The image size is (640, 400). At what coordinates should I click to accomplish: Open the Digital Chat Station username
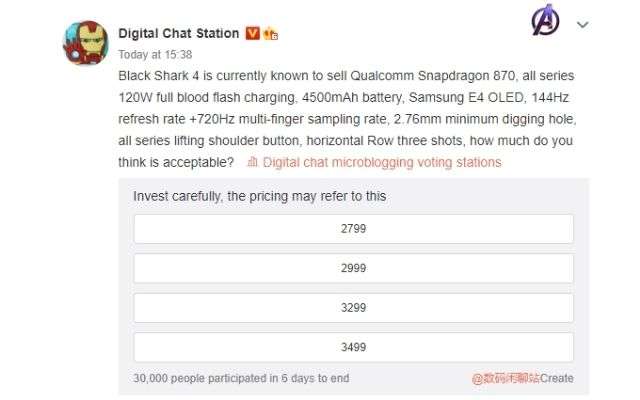tap(179, 33)
